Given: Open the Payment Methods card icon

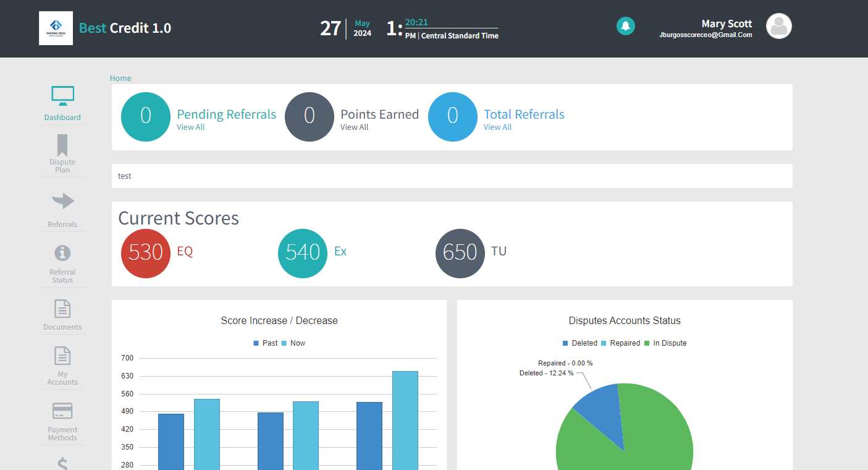Looking at the screenshot, I should pos(62,411).
